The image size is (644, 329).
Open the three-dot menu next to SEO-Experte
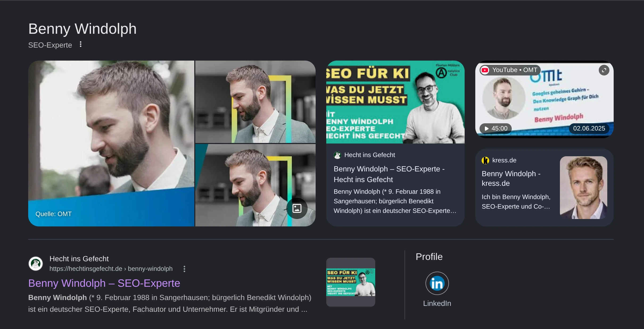(81, 44)
